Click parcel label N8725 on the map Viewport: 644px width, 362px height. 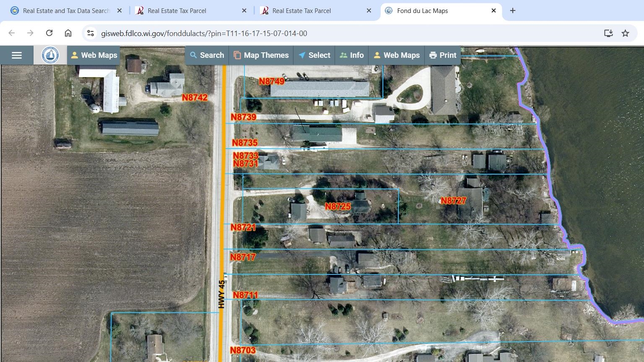click(338, 206)
